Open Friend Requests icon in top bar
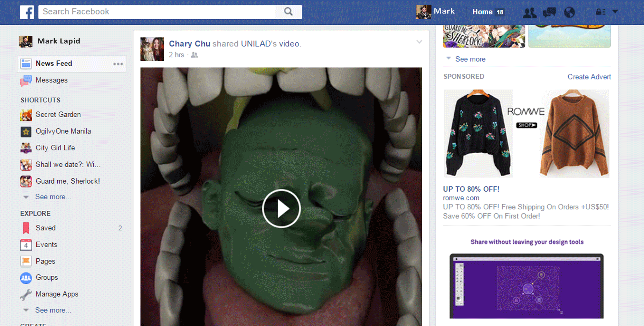Image resolution: width=644 pixels, height=326 pixels. point(530,12)
